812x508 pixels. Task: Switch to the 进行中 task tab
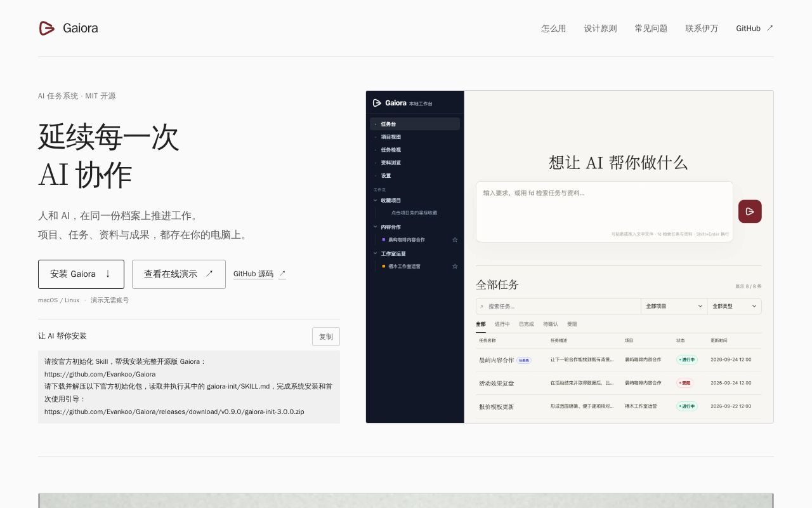(x=502, y=324)
